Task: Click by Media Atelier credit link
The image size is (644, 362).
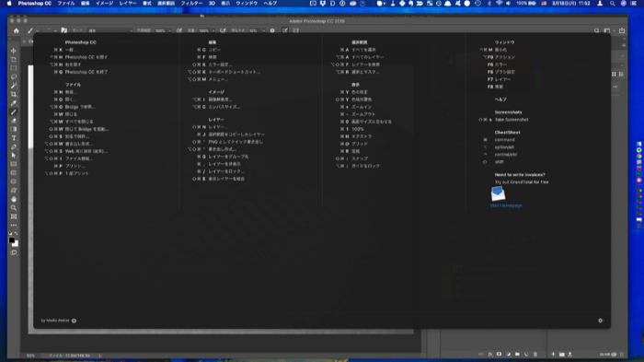Action: [55, 321]
